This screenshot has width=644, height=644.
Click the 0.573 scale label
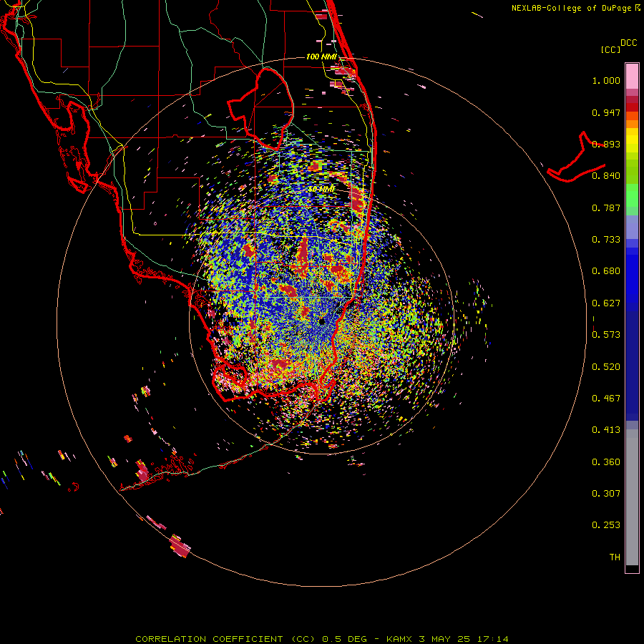606,335
